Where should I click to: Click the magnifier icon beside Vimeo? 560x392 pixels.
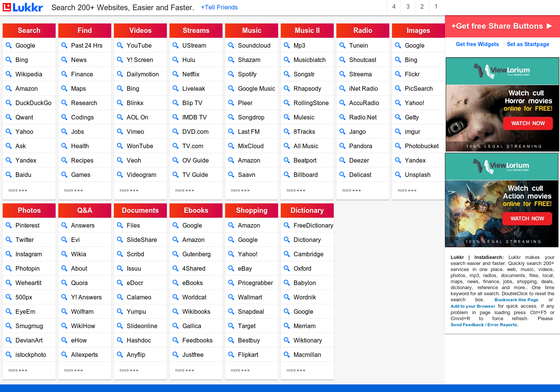pyautogui.click(x=120, y=132)
